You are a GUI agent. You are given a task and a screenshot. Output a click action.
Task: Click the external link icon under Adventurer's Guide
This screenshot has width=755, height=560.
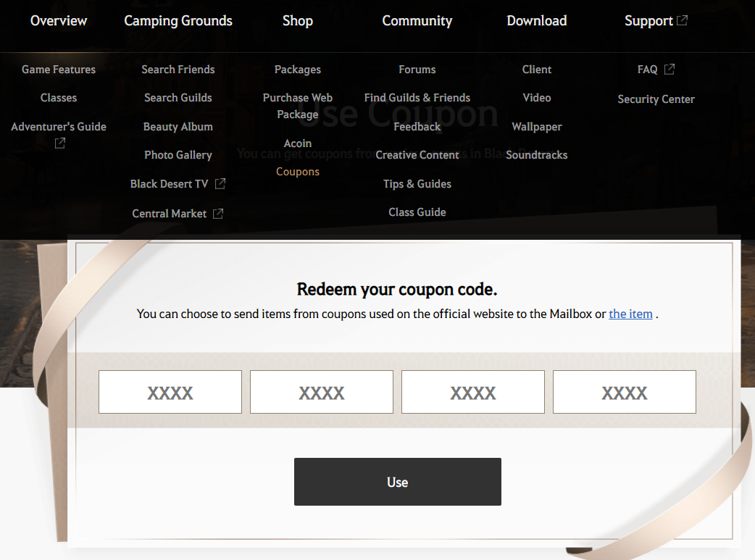coord(59,143)
